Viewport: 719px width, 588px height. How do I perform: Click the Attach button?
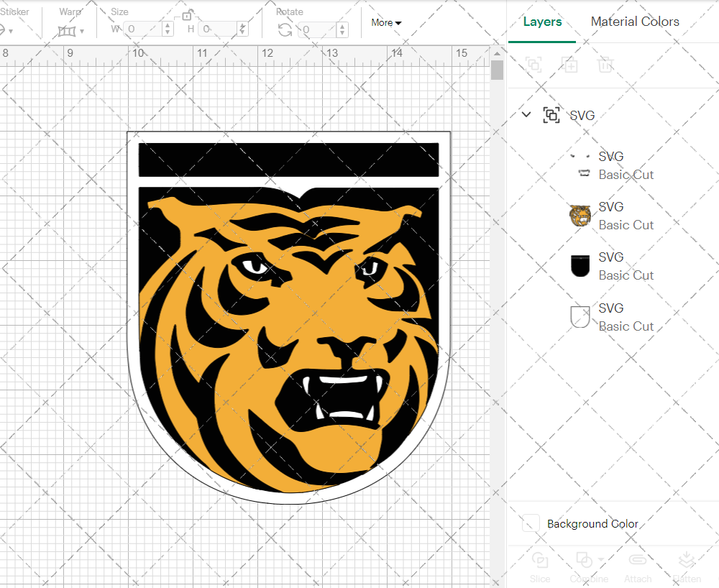(637, 567)
